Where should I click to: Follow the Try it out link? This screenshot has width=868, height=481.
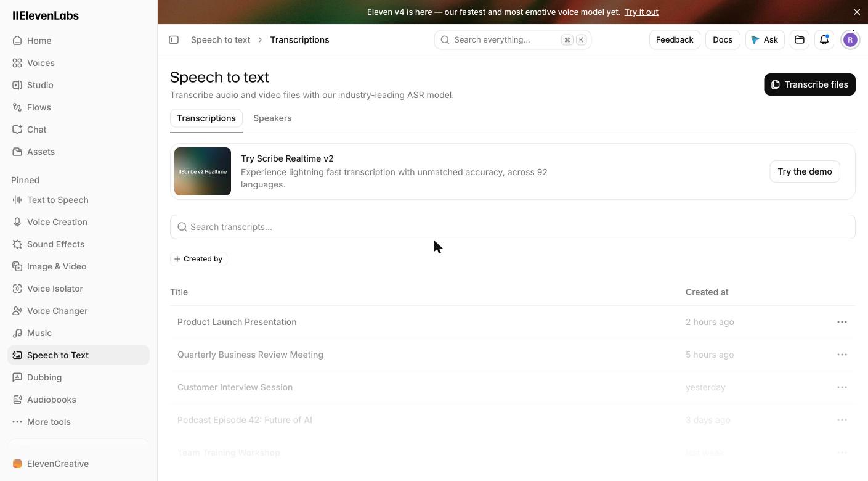point(641,12)
